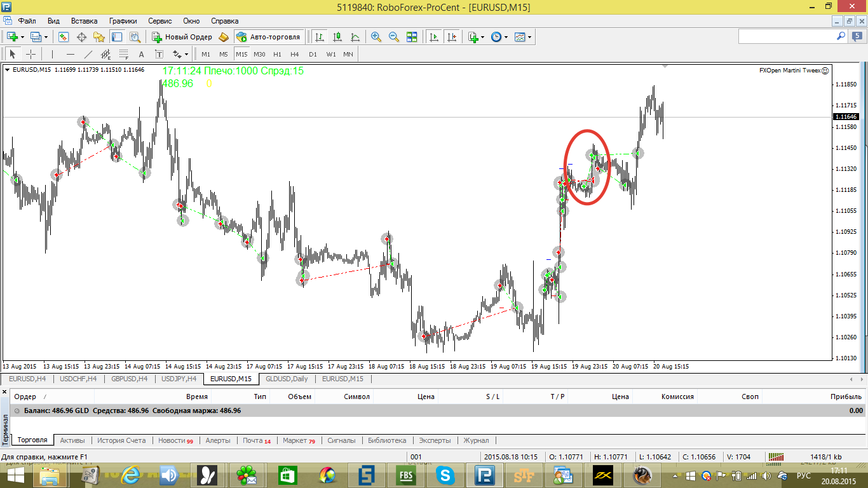Select the text A tool
The image size is (868, 488).
(x=142, y=54)
